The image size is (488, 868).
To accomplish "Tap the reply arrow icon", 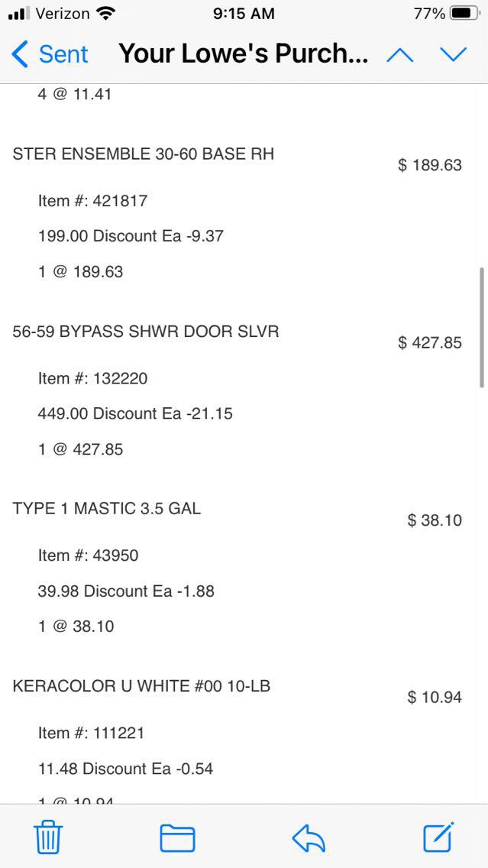I will point(309,838).
